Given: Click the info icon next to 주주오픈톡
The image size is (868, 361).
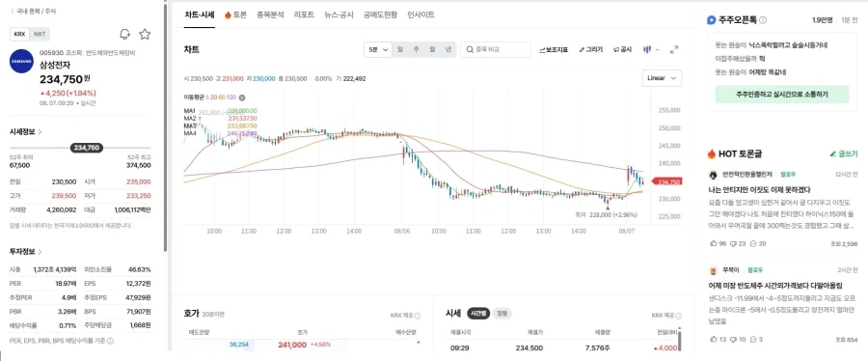Looking at the screenshot, I should [763, 20].
